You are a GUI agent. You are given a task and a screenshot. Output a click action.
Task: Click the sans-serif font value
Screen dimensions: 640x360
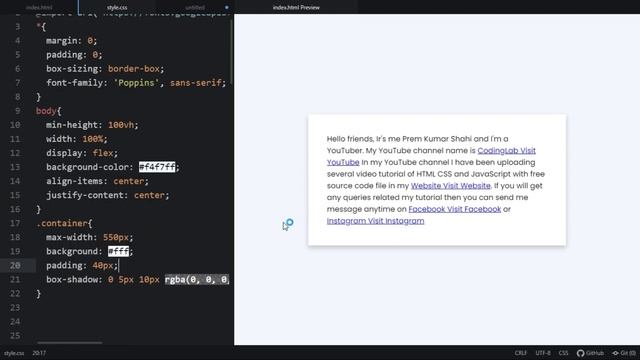(x=196, y=83)
